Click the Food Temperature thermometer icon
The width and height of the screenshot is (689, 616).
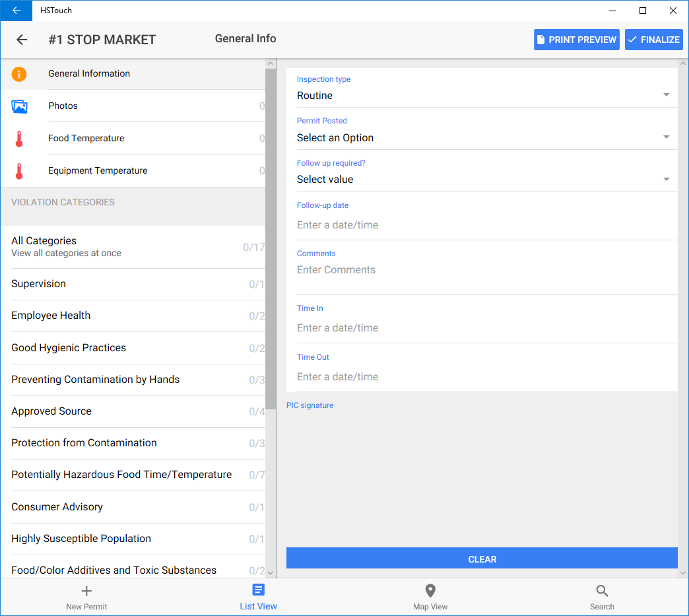pyautogui.click(x=19, y=139)
